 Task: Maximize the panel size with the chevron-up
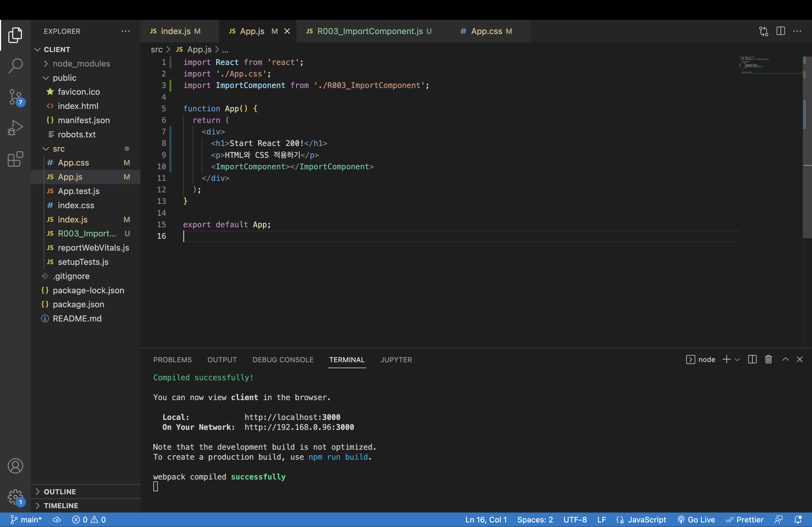(785, 359)
